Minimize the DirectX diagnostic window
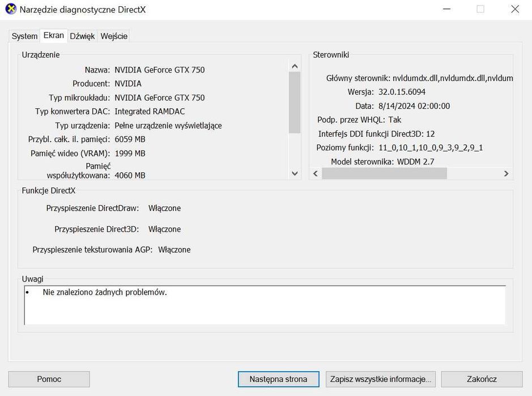 coord(447,9)
